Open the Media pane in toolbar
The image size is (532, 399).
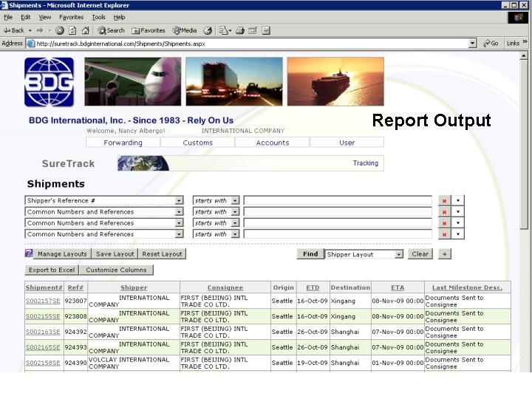(x=185, y=30)
